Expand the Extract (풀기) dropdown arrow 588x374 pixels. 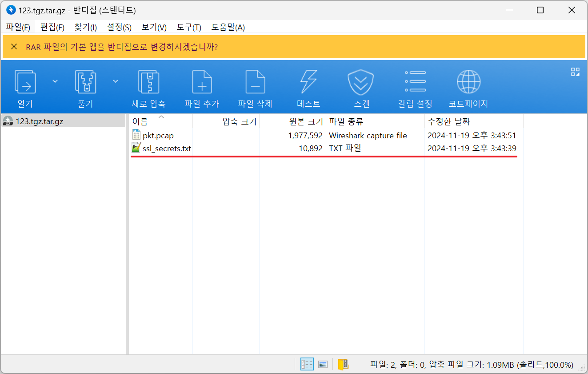(116, 81)
